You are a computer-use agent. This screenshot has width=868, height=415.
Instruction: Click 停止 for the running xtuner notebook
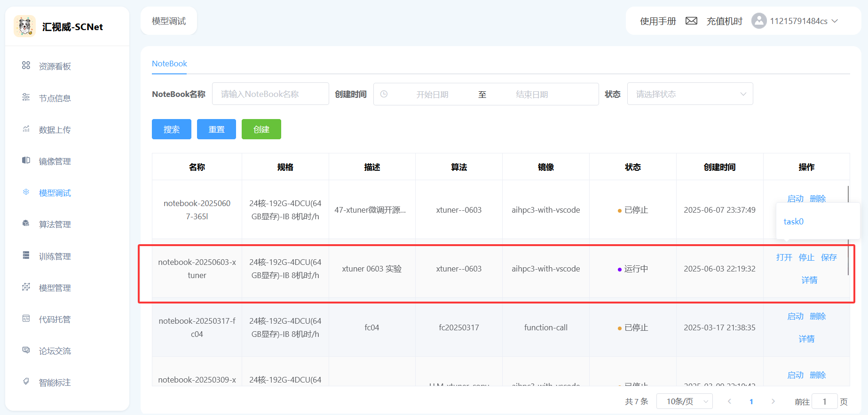tap(806, 257)
